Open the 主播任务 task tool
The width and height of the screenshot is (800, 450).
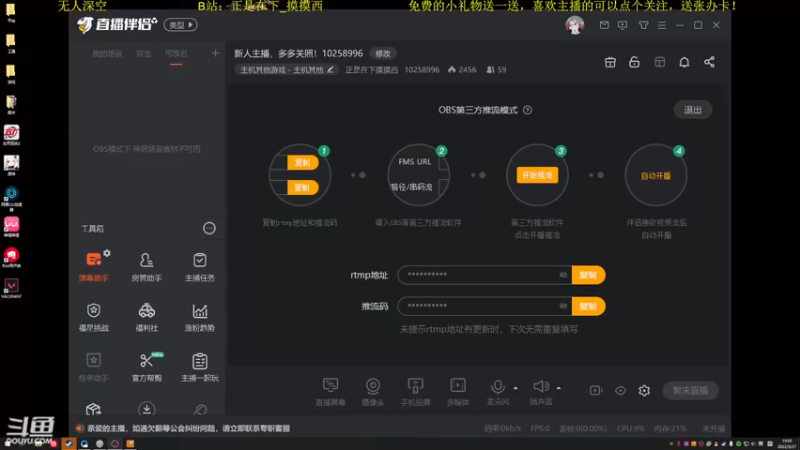pyautogui.click(x=199, y=266)
